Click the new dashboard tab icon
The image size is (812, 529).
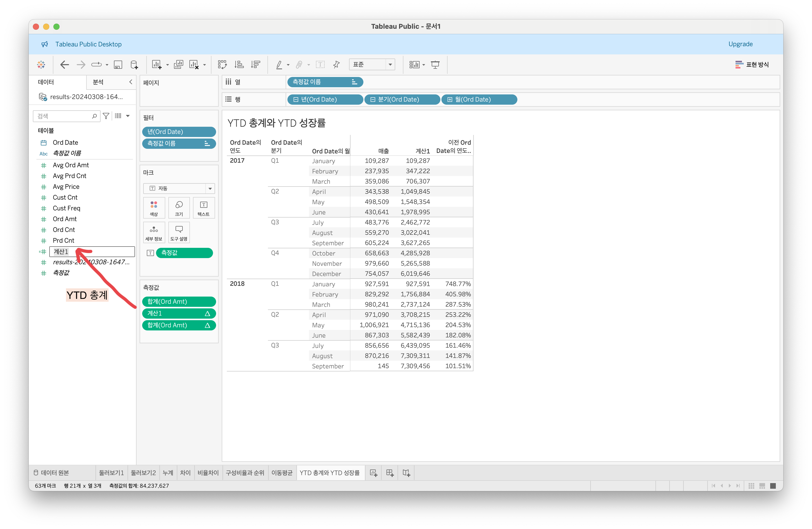pyautogui.click(x=390, y=473)
